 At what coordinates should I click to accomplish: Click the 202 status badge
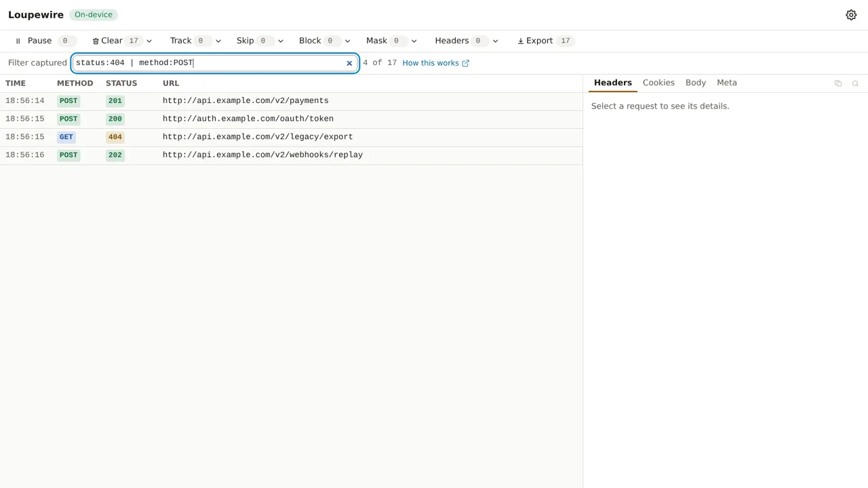click(x=115, y=155)
